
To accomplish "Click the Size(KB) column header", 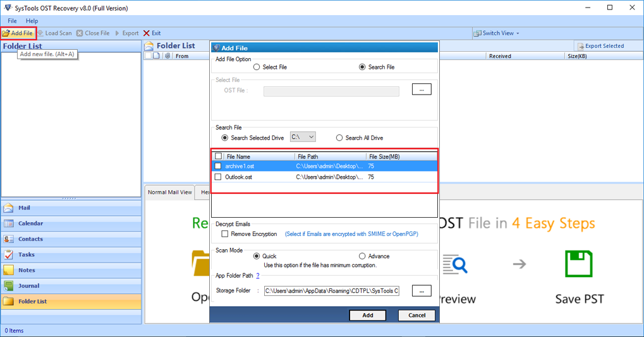I will [577, 56].
